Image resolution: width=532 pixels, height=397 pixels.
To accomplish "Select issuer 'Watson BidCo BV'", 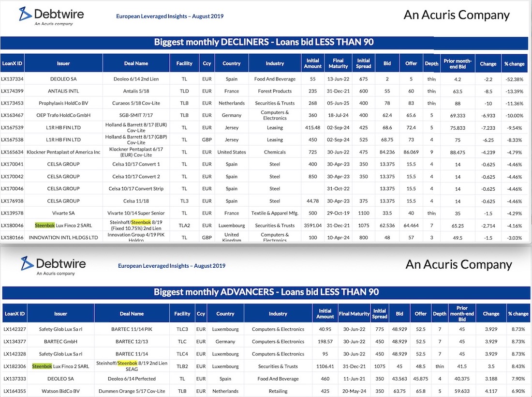I will point(61,391).
